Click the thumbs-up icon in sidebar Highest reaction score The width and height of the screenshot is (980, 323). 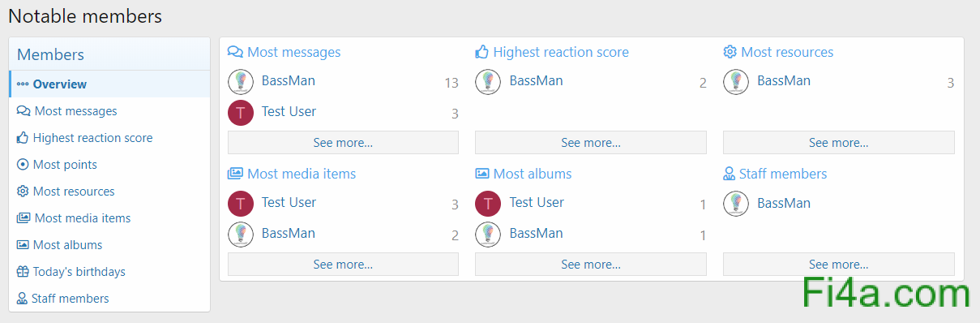(x=23, y=138)
